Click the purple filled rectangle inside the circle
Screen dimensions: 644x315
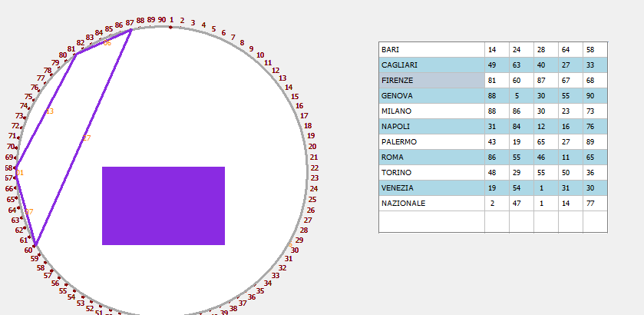click(163, 206)
